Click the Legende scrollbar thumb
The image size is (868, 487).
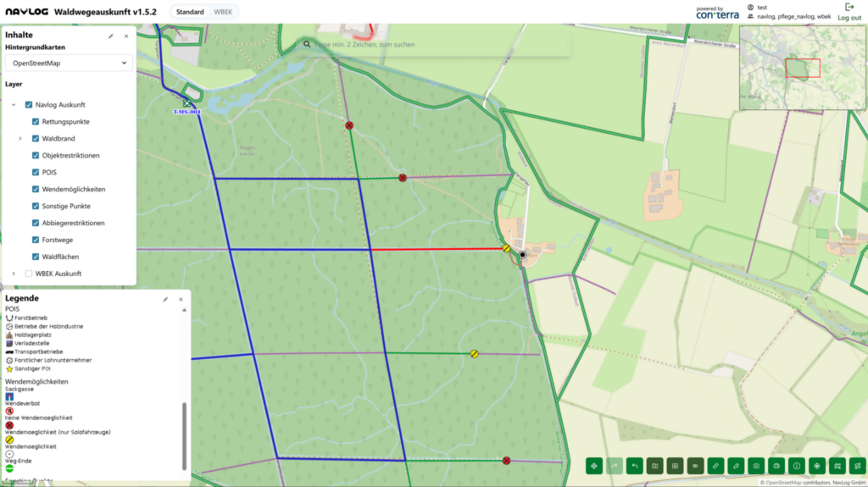[184, 436]
